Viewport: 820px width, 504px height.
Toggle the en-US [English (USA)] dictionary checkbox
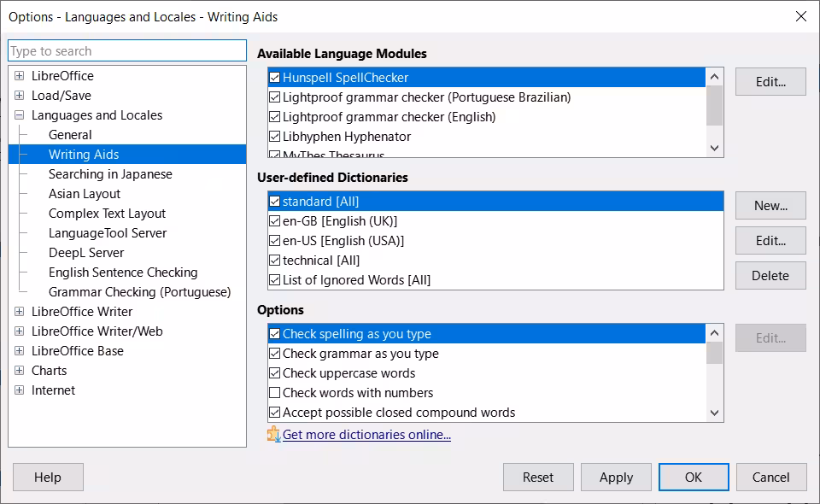coord(274,241)
